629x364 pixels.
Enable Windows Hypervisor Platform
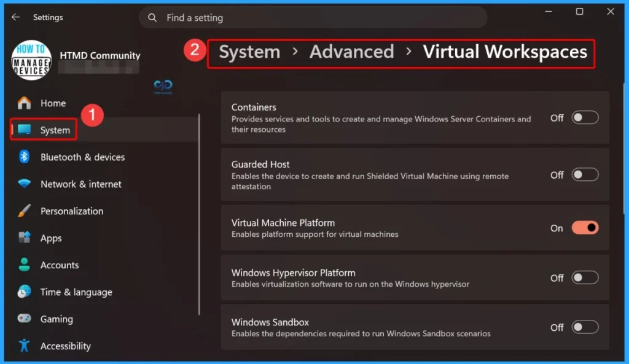(x=584, y=277)
